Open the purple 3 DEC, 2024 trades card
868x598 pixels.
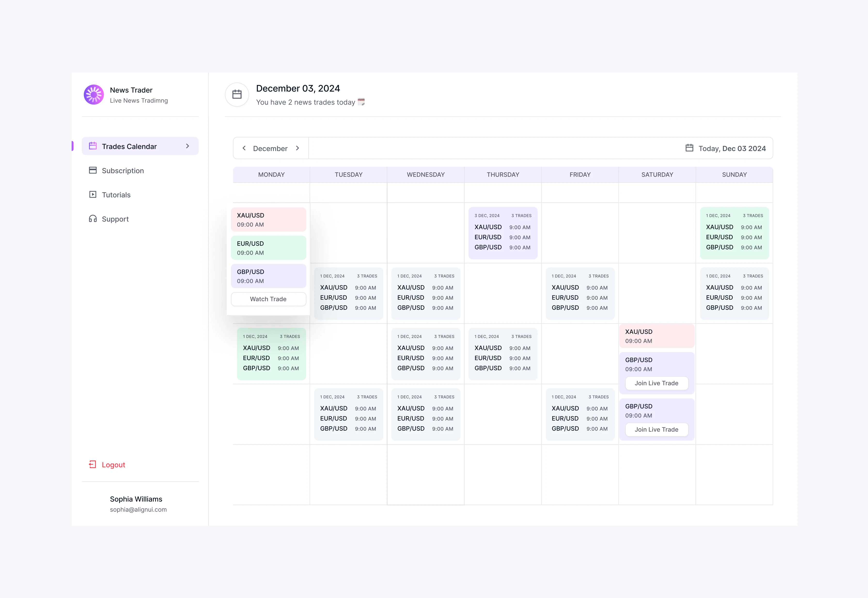pos(503,233)
